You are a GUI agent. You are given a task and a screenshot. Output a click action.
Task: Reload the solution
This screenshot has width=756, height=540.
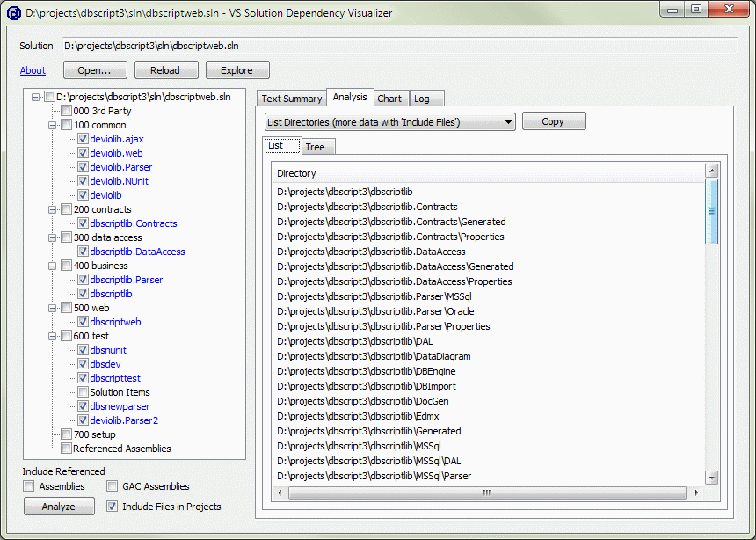(x=166, y=70)
